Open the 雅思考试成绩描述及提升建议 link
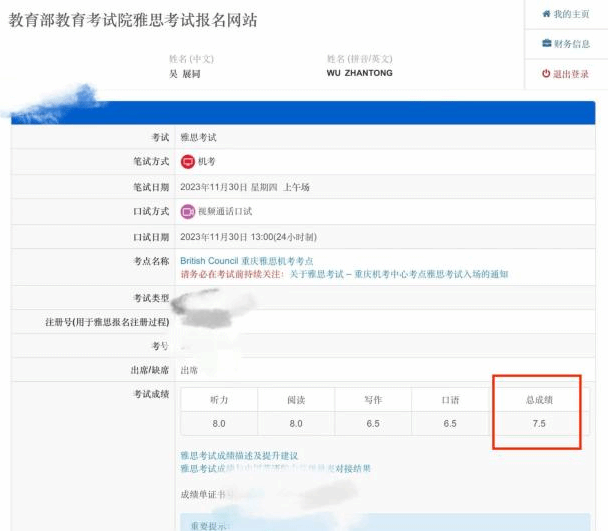The height and width of the screenshot is (531, 608). point(239,456)
